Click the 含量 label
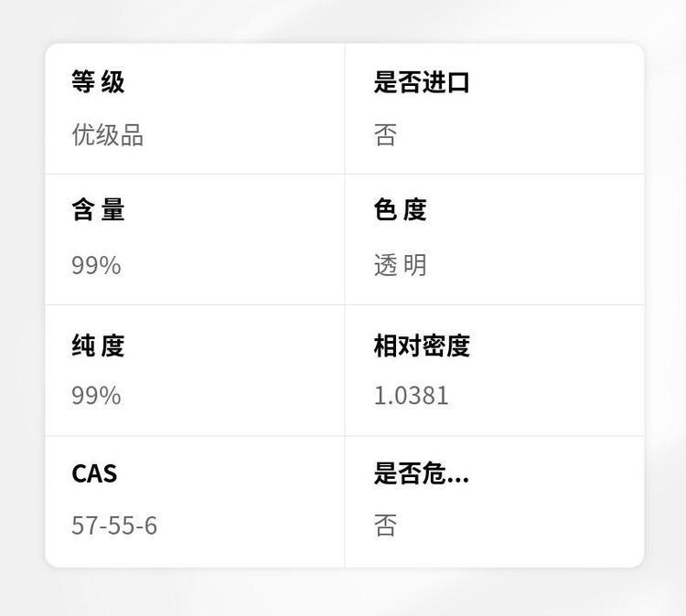 (98, 210)
